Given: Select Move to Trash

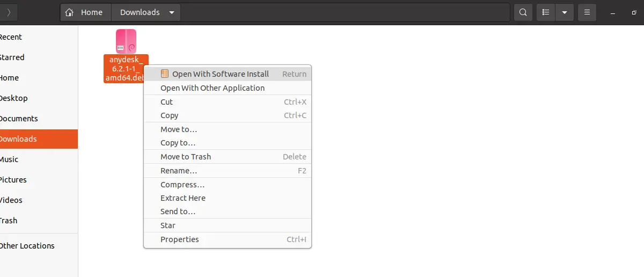Looking at the screenshot, I should pyautogui.click(x=228, y=157).
